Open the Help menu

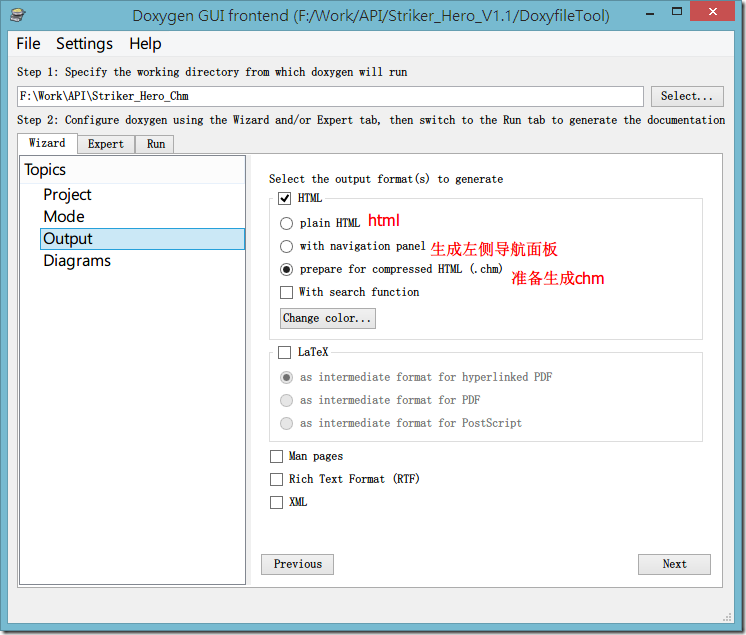coord(145,44)
